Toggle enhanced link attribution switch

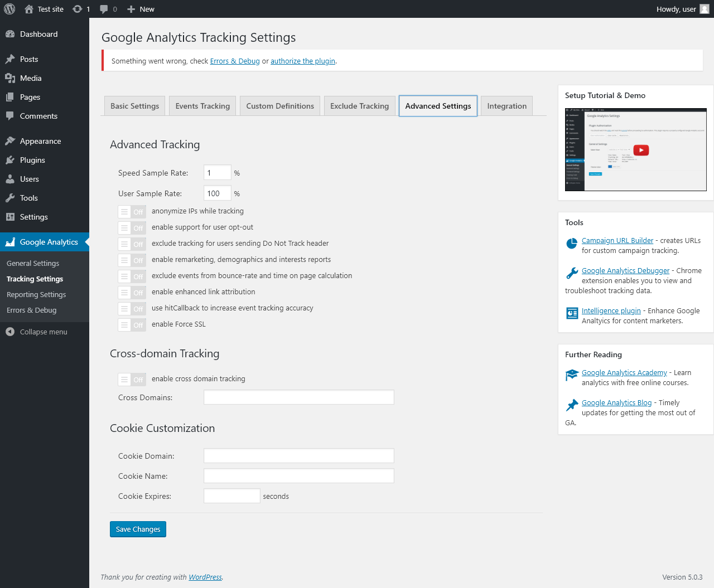(x=132, y=293)
